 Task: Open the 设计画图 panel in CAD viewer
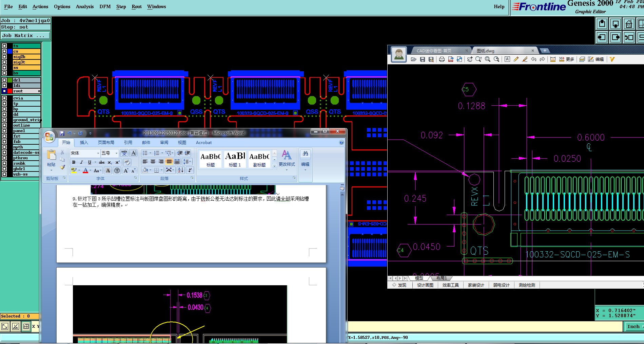point(425,285)
